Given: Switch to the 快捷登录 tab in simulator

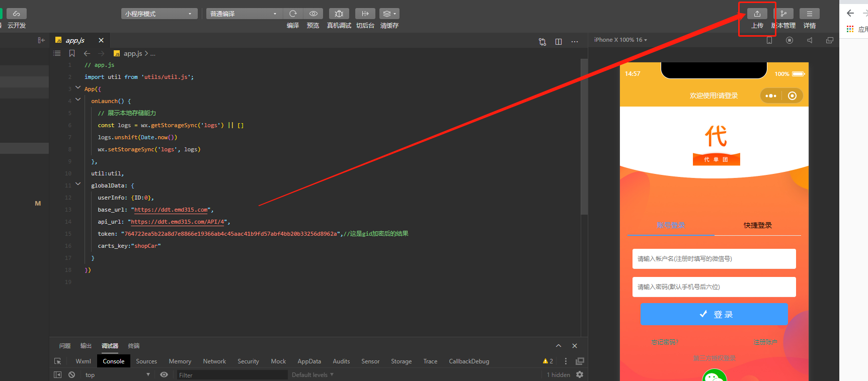Looking at the screenshot, I should coord(757,225).
